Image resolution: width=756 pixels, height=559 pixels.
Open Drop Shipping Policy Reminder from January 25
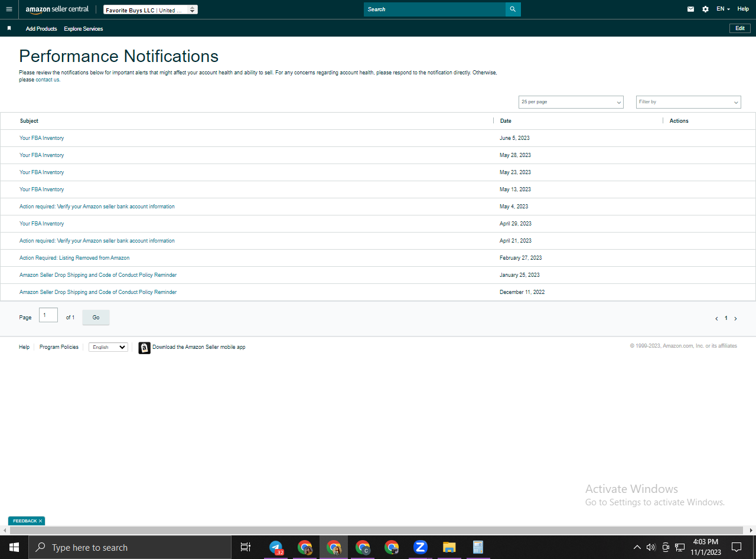98,275
